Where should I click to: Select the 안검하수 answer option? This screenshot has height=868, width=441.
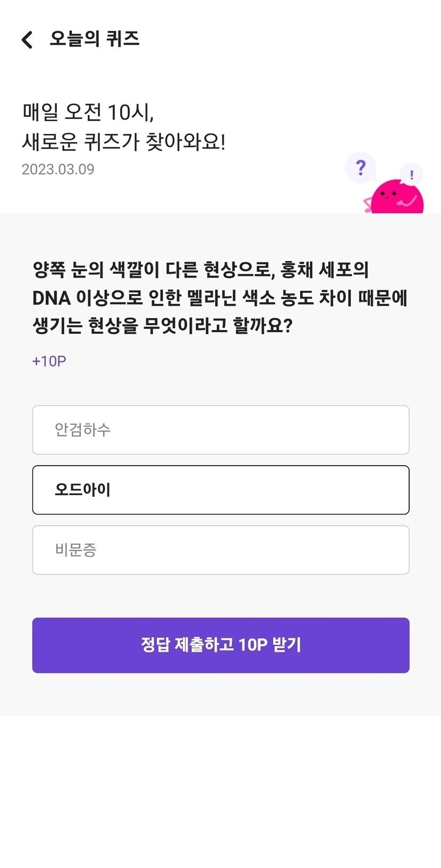click(220, 430)
